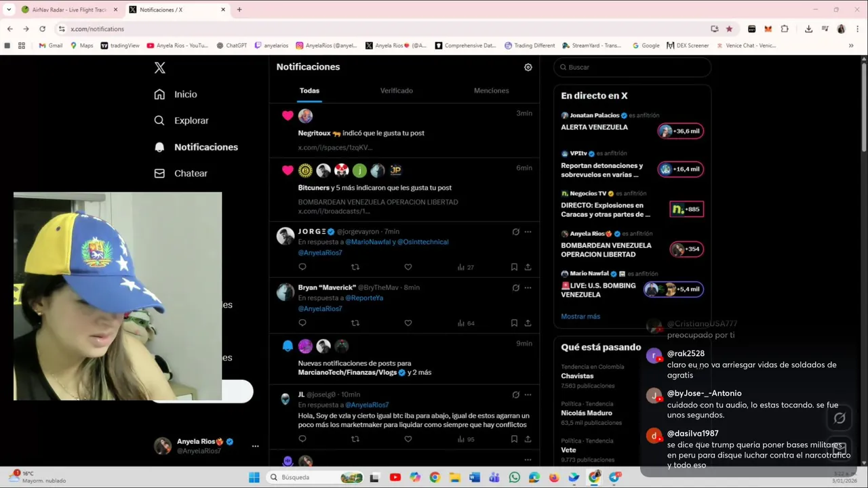
Task: Open @ReporteYa mention link
Action: click(364, 298)
